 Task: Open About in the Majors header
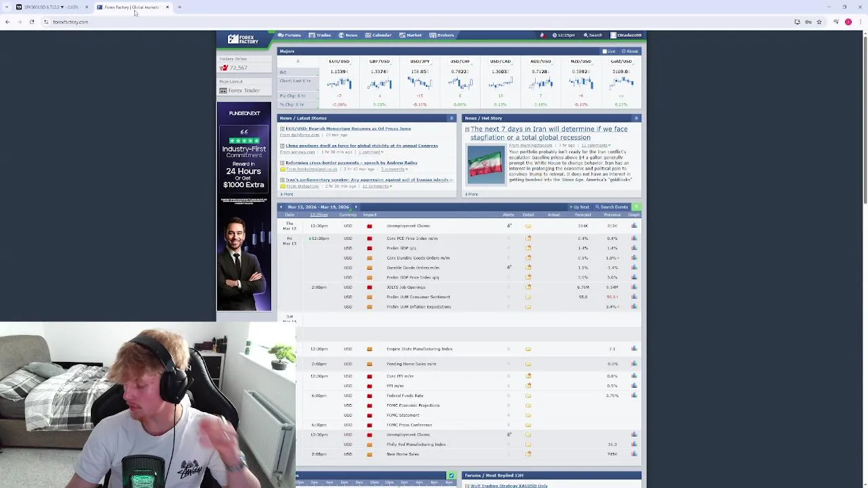coord(630,52)
